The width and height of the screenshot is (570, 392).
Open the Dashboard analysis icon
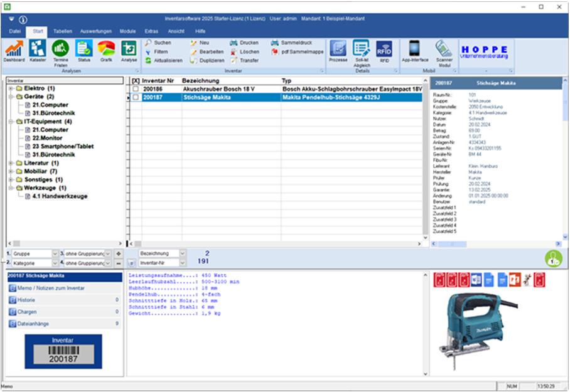[14, 51]
